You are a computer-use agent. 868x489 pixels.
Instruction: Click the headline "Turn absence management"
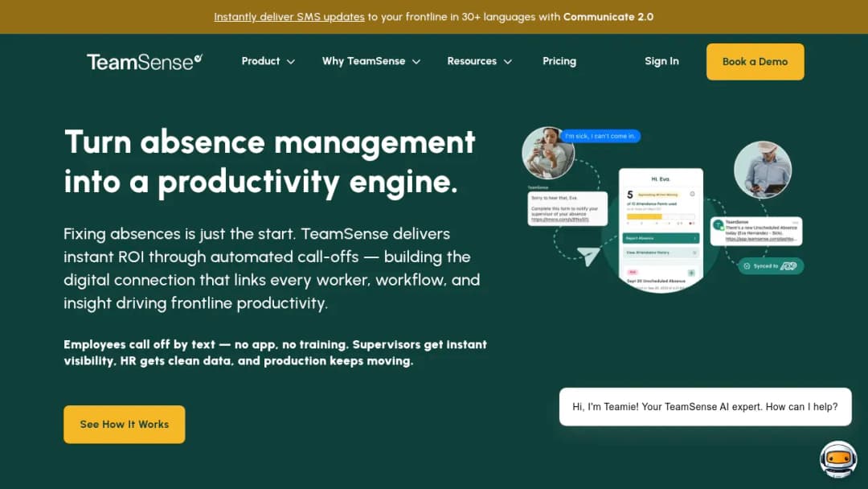coord(269,142)
